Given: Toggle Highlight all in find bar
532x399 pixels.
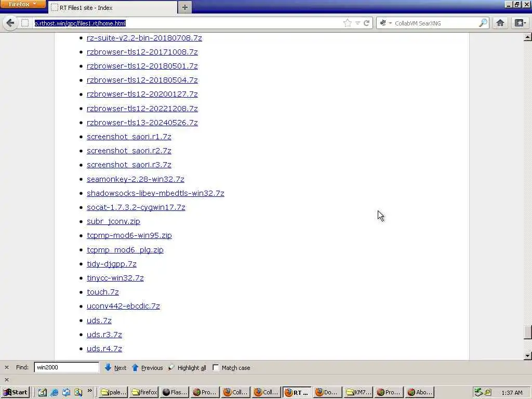Looking at the screenshot, I should click(x=187, y=367).
